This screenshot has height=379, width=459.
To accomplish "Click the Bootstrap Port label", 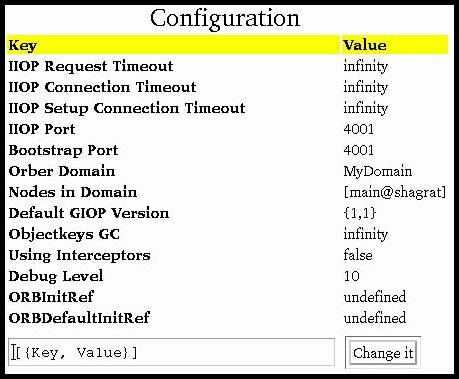I will click(63, 150).
